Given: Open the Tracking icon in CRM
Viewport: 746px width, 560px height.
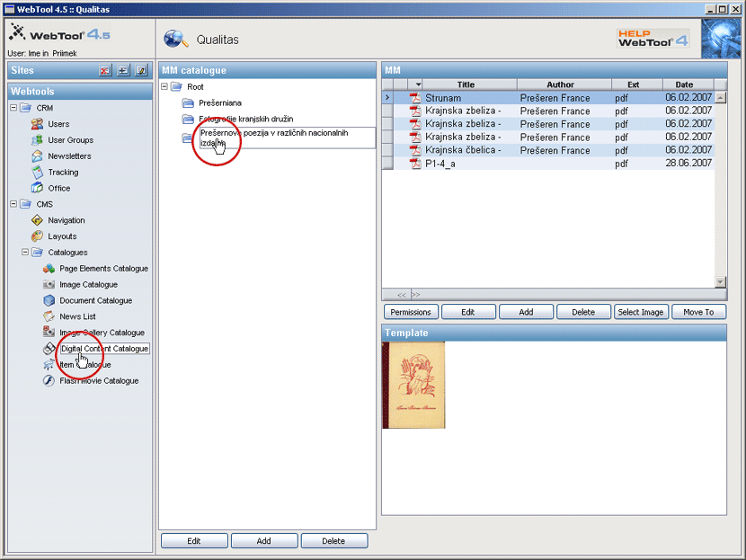Looking at the screenshot, I should pos(37,173).
